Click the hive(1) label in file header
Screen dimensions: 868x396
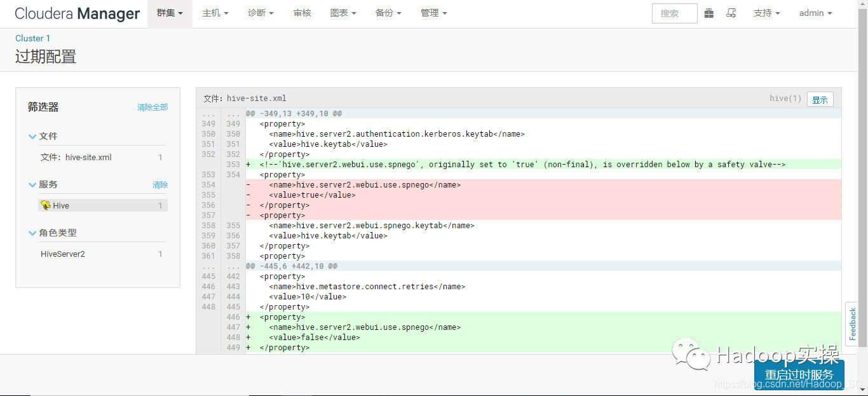pyautogui.click(x=785, y=99)
